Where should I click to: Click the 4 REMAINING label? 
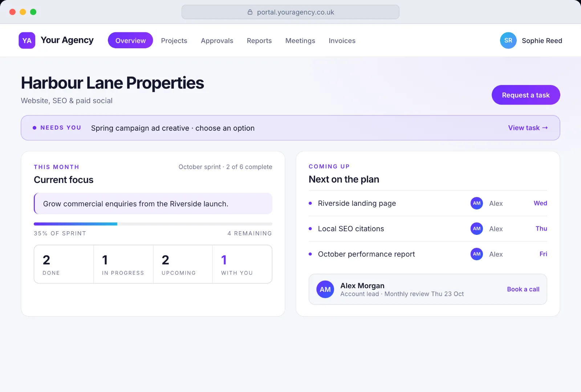250,233
